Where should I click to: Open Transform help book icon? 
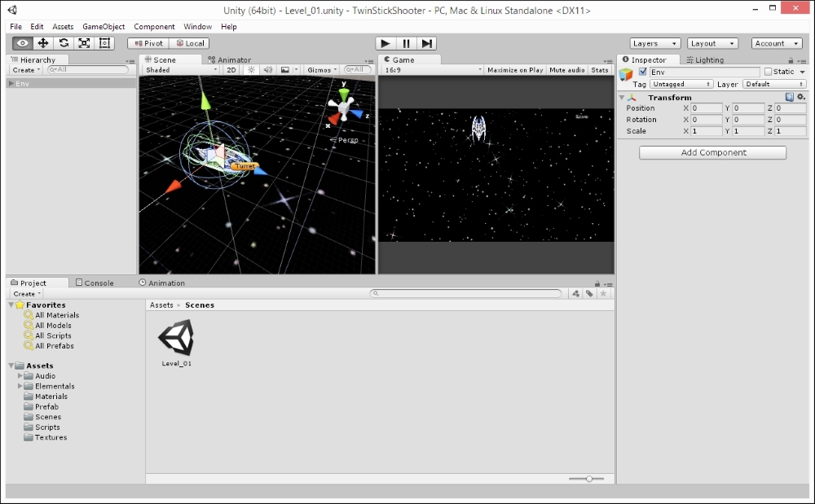[790, 97]
